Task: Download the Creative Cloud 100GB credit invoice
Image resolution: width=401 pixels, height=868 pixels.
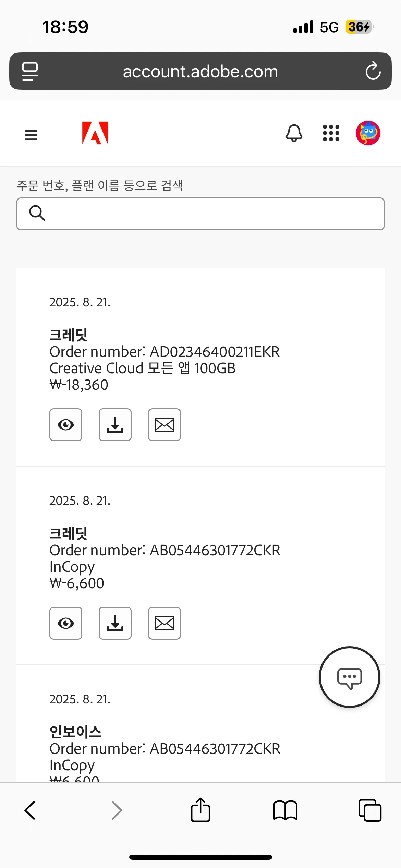Action: (x=115, y=425)
